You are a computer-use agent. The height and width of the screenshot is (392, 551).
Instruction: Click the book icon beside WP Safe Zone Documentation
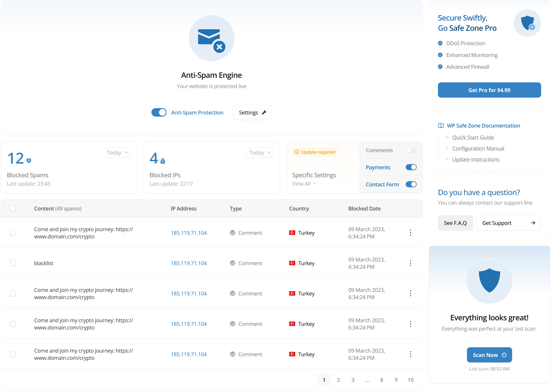coord(441,126)
